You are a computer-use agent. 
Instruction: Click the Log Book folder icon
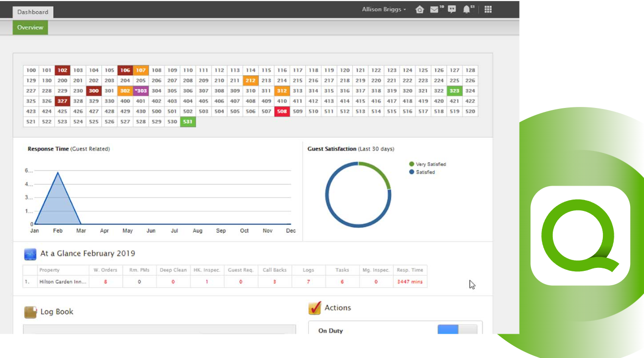(x=30, y=312)
